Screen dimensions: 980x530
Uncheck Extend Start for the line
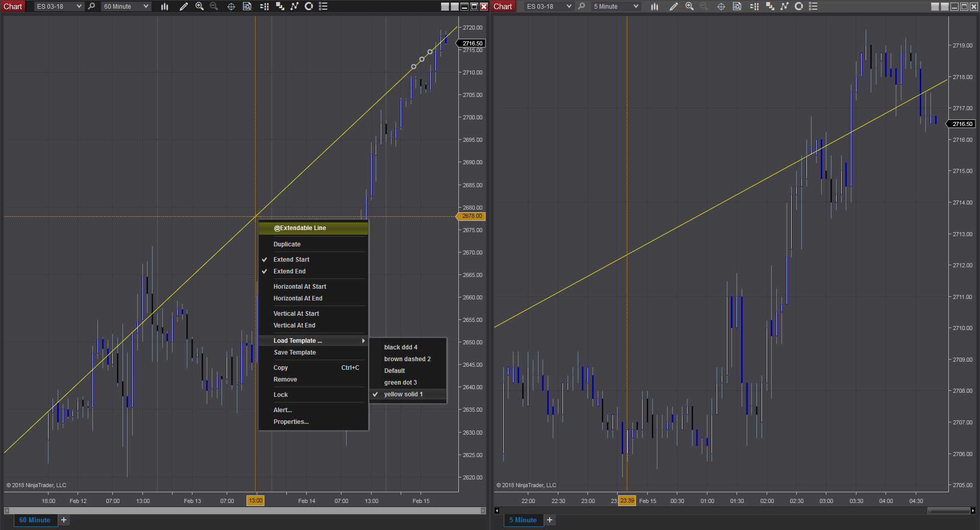[x=313, y=260]
